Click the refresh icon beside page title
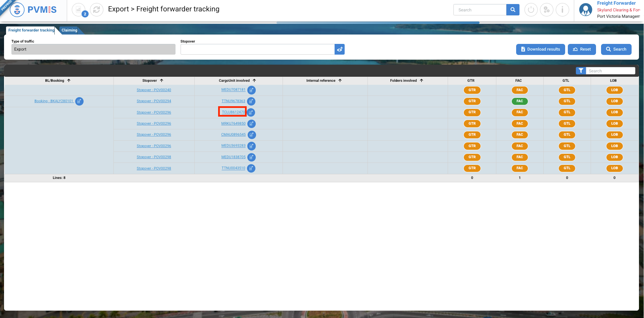The height and width of the screenshot is (318, 644). [97, 10]
